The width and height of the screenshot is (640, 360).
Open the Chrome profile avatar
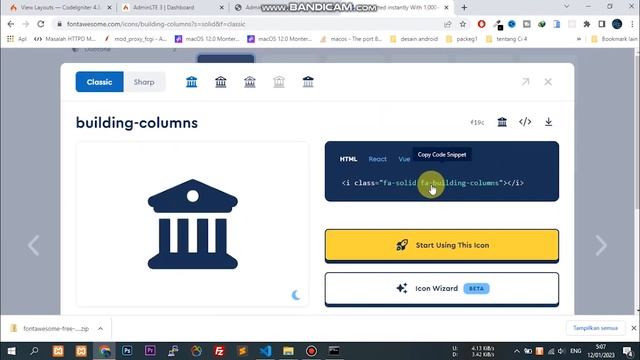coord(617,24)
